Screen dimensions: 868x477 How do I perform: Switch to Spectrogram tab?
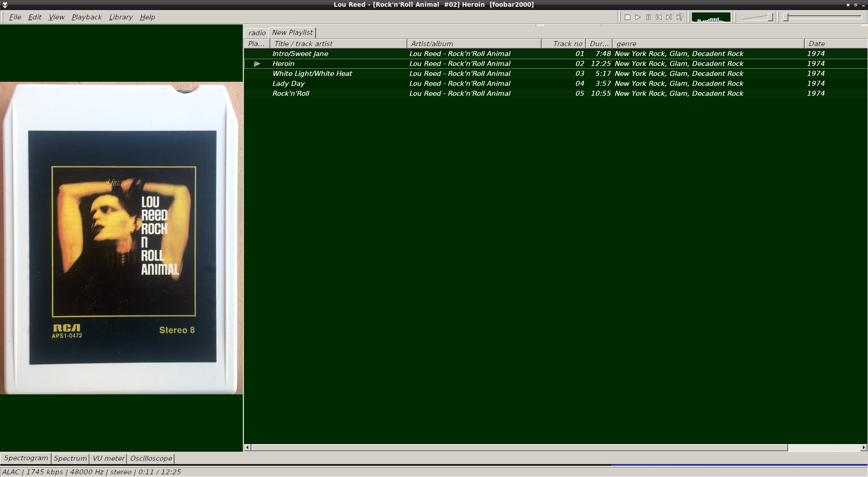point(26,458)
